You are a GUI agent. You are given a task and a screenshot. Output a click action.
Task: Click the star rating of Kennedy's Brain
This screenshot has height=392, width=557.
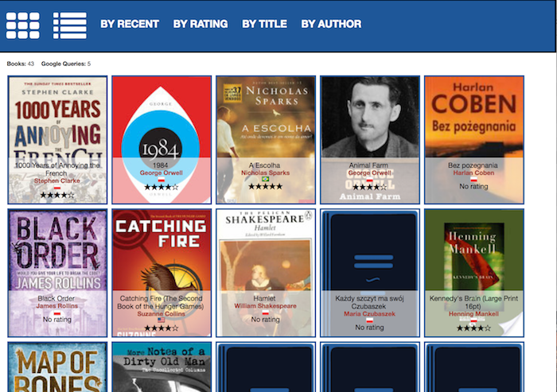(x=473, y=328)
